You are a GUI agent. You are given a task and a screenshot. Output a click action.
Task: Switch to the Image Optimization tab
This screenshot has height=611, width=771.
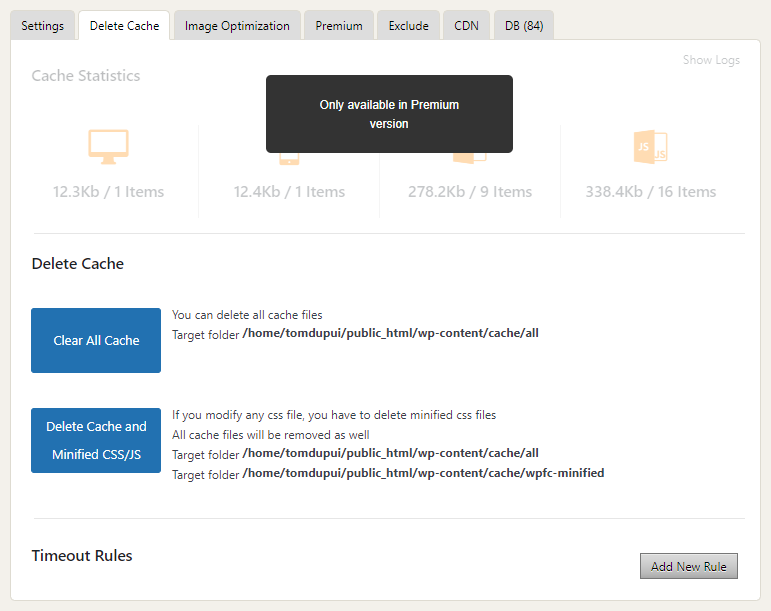pyautogui.click(x=237, y=26)
